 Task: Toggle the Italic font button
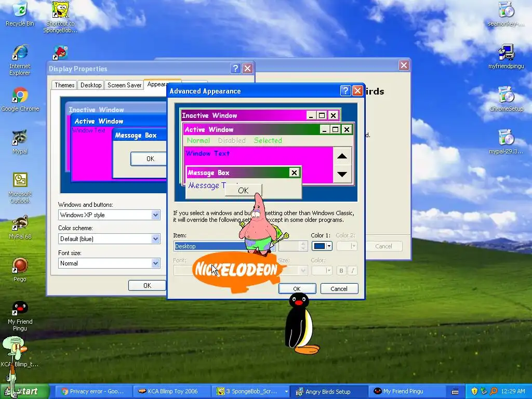353,270
